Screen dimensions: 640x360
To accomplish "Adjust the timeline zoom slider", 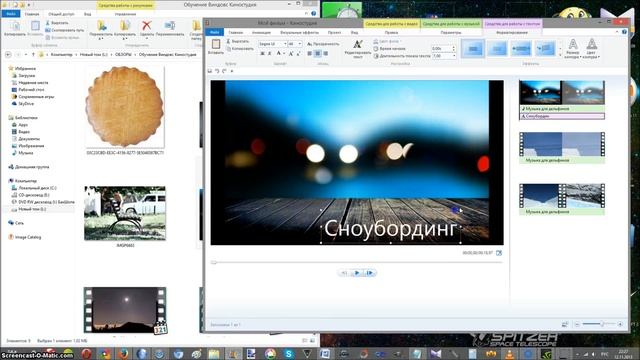I will (x=602, y=324).
